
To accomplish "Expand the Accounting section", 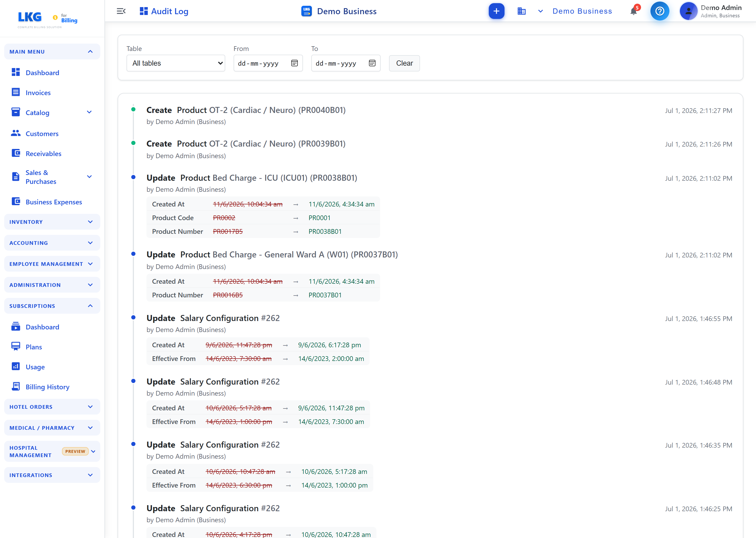I will [52, 243].
